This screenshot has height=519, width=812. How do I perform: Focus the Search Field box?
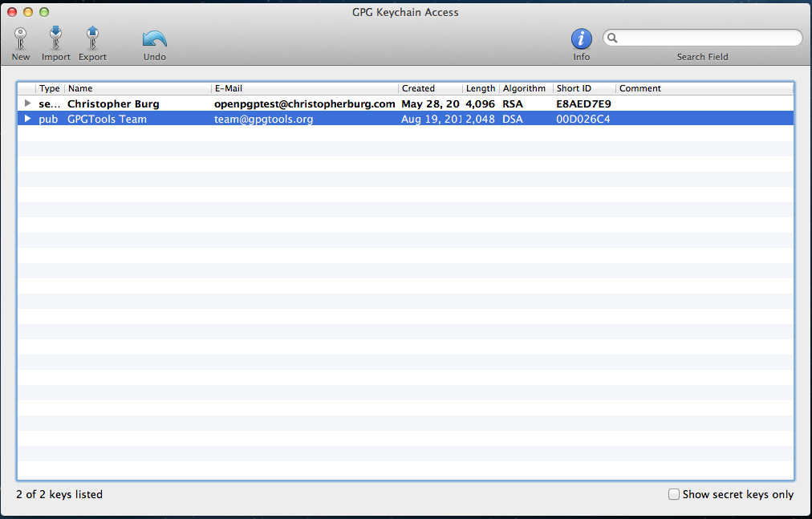703,38
